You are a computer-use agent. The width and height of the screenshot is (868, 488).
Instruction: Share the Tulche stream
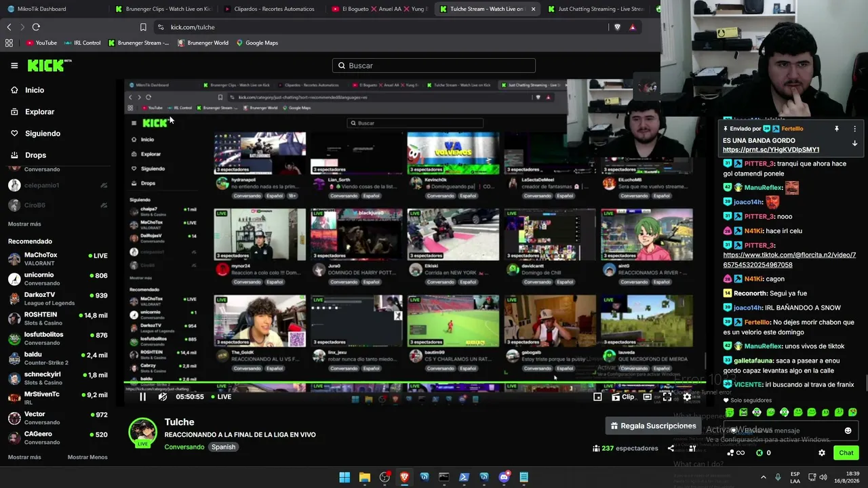click(671, 449)
